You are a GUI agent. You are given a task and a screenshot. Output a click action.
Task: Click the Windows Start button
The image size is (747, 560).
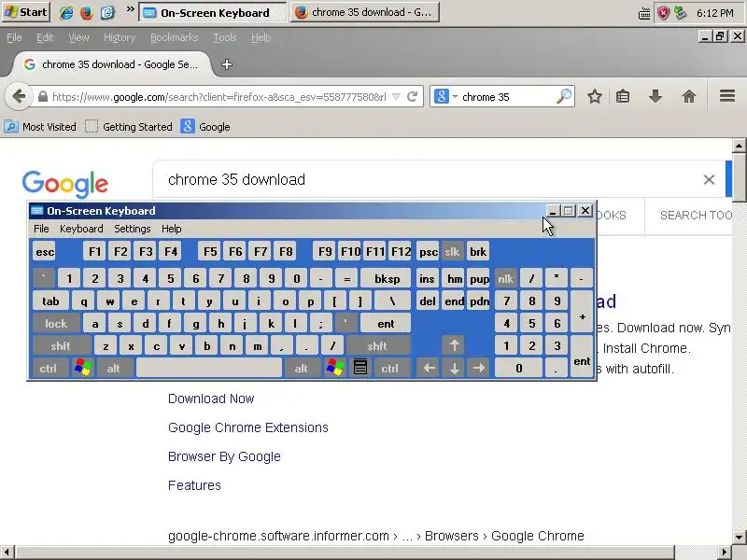pyautogui.click(x=26, y=12)
